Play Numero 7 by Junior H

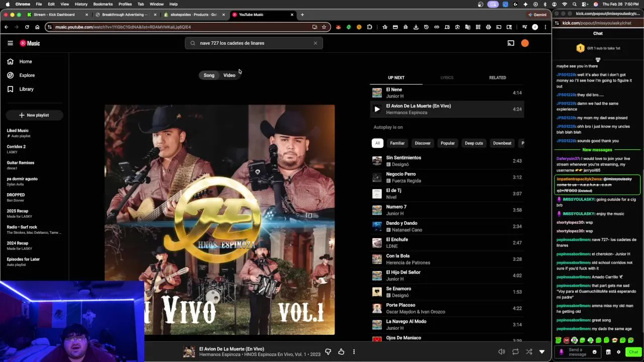[447, 210]
